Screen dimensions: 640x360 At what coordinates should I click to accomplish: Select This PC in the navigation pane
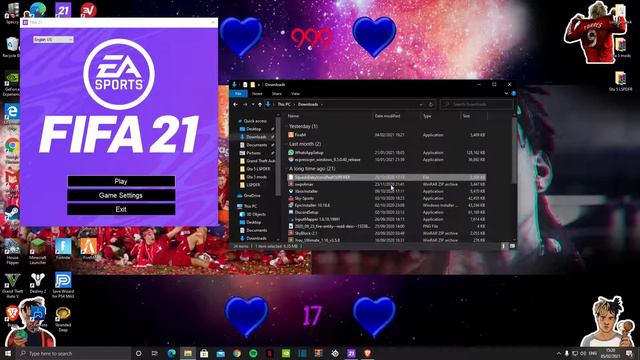pyautogui.click(x=250, y=206)
